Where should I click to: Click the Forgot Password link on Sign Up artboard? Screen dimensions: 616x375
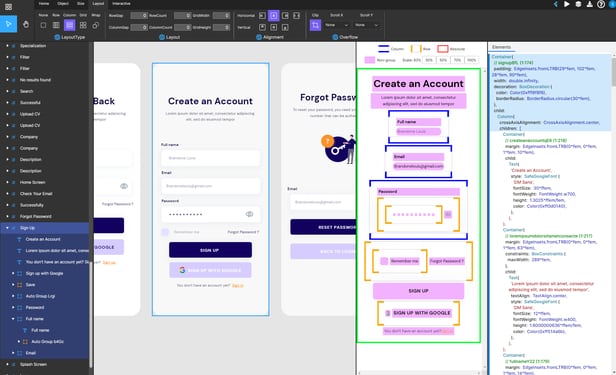(x=243, y=232)
